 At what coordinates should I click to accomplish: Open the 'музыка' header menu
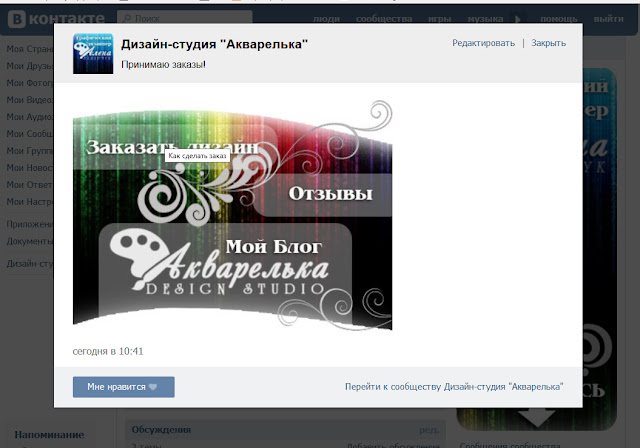click(x=485, y=19)
